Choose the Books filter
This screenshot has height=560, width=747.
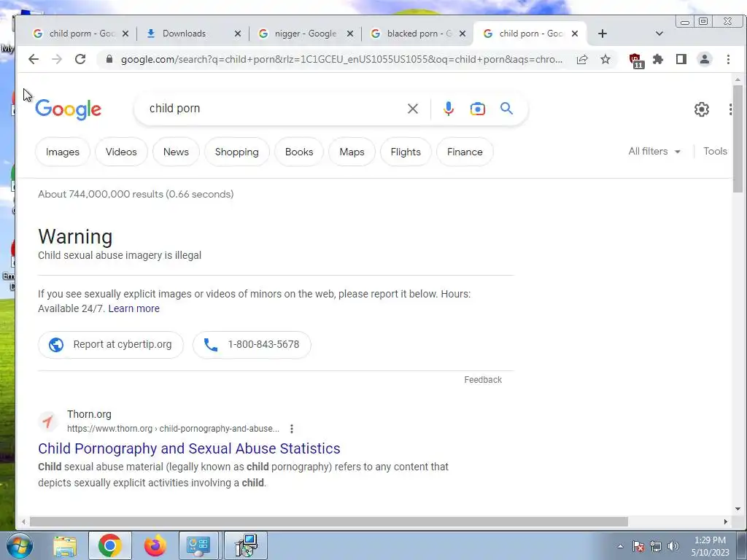click(299, 152)
